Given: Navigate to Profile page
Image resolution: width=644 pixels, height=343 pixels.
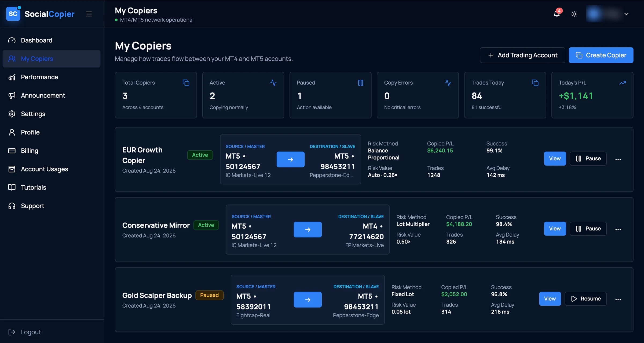Looking at the screenshot, I should (x=52, y=132).
